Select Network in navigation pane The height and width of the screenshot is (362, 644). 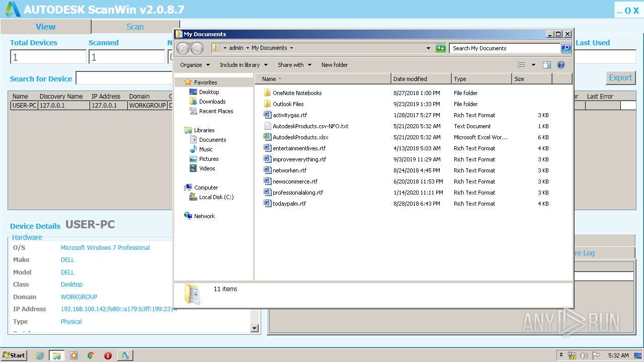coord(204,216)
